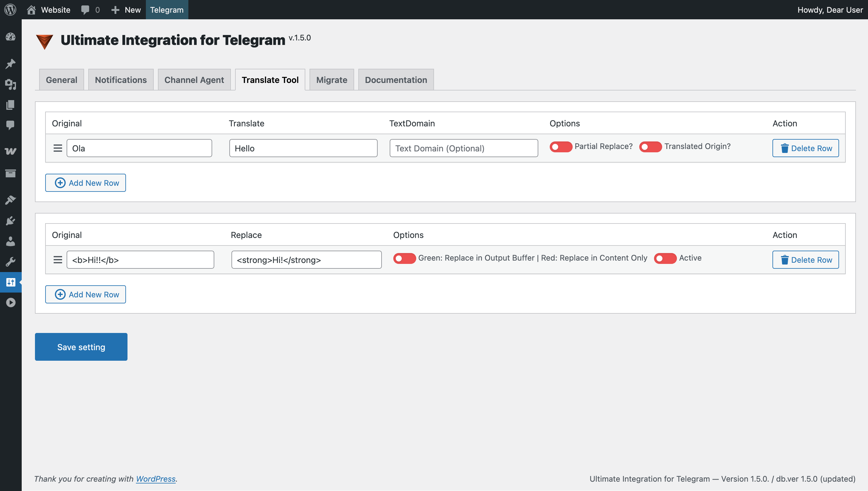This screenshot has width=868, height=491.
Task: Open Plugins sidebar icon
Action: (11, 221)
